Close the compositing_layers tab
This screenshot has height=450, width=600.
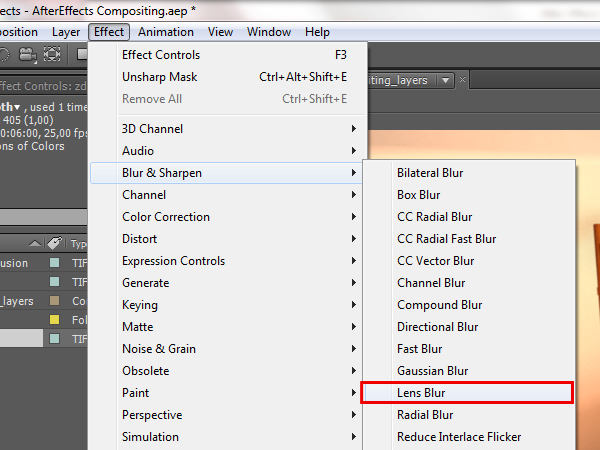click(x=464, y=80)
